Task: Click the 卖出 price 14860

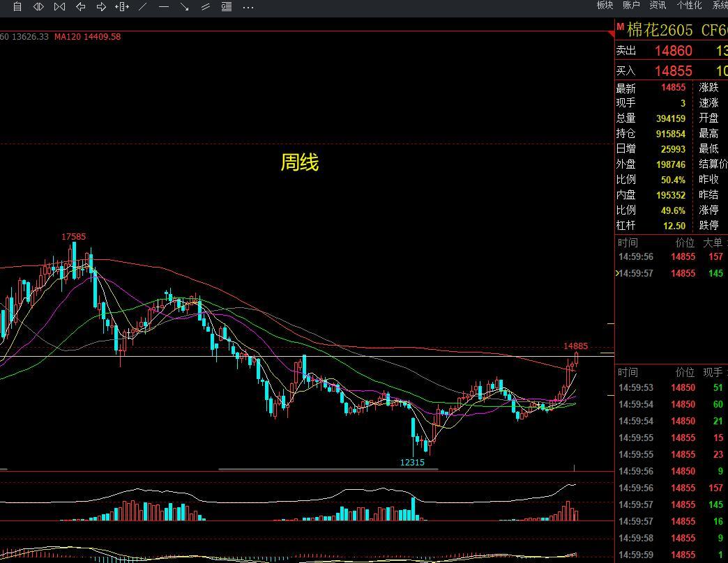Action: click(673, 51)
